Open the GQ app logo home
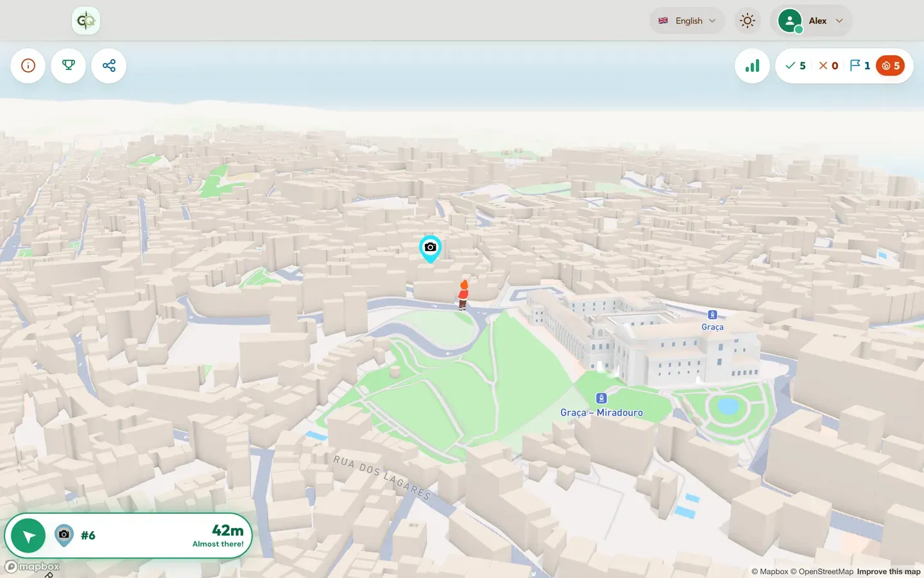Screen dimensions: 924x578 click(86, 21)
